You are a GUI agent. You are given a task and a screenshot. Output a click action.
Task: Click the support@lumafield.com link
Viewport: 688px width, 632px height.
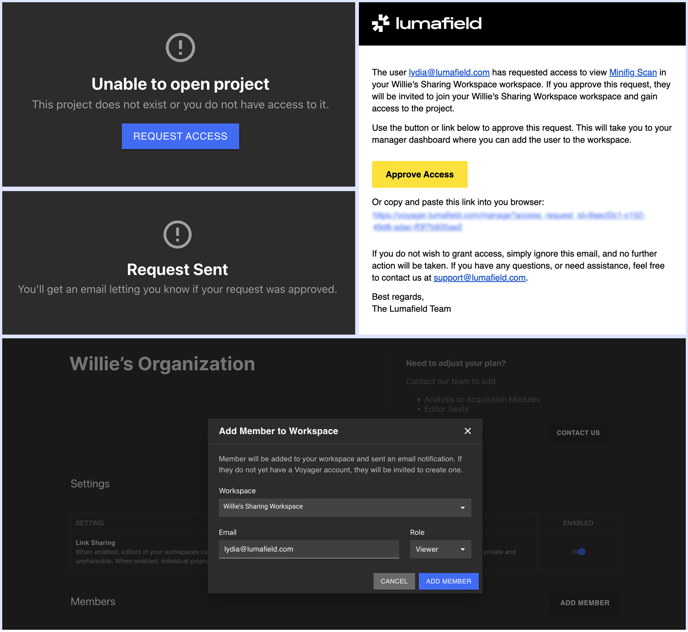[479, 278]
